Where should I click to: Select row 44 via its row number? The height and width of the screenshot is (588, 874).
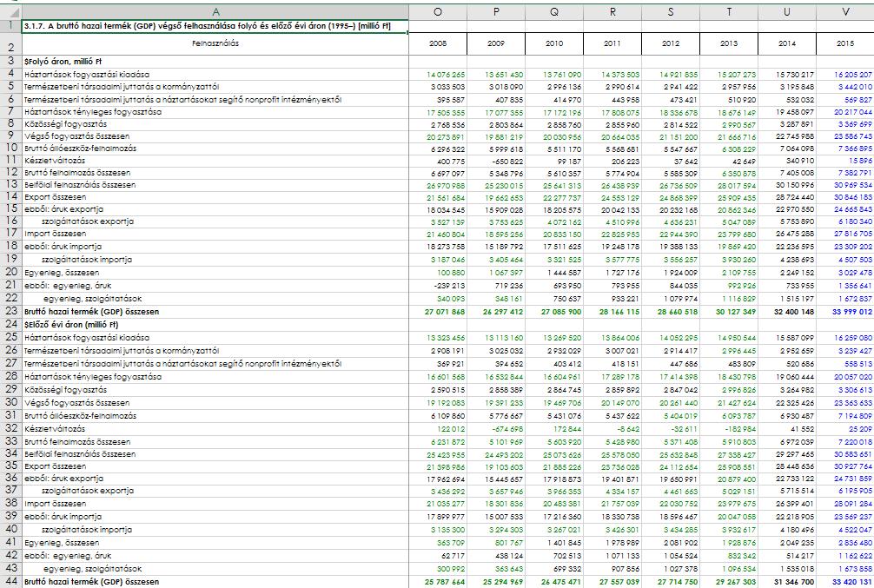click(10, 581)
